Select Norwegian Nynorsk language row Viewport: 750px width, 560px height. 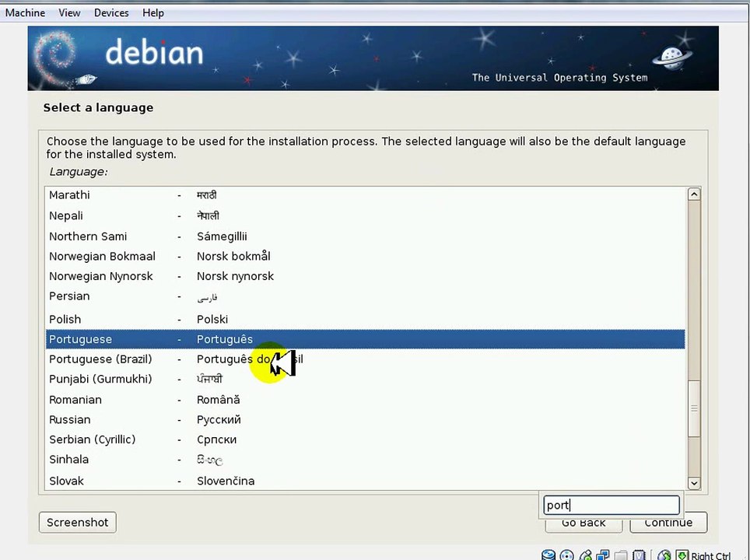(366, 276)
